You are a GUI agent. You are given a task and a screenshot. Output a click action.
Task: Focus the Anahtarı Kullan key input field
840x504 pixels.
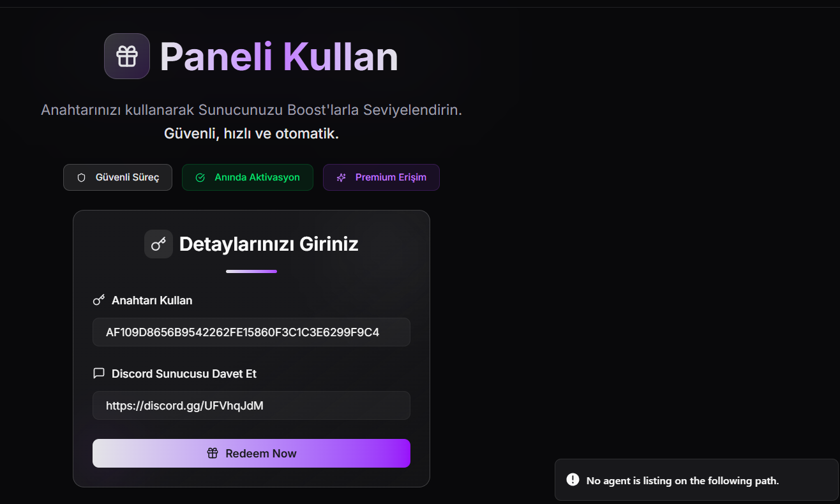pyautogui.click(x=251, y=332)
